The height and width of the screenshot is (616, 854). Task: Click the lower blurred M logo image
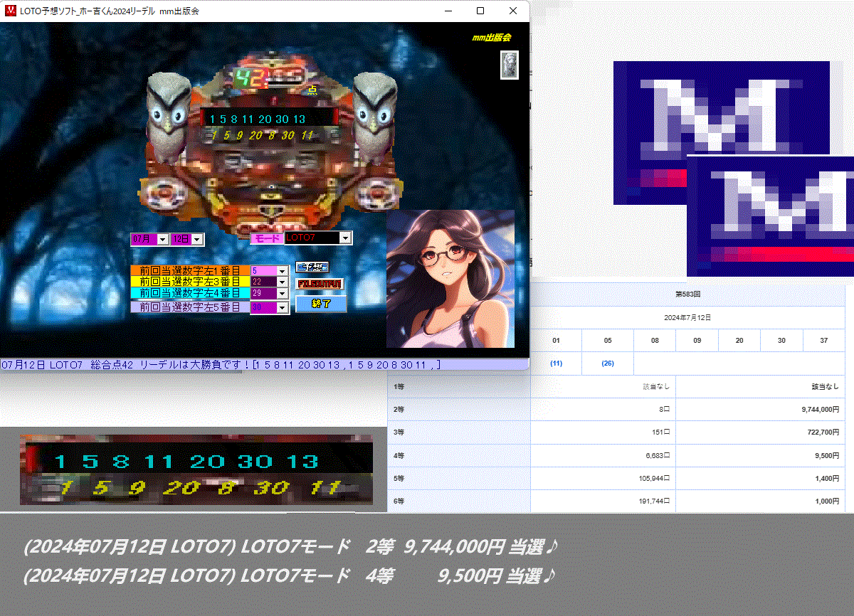[771, 216]
